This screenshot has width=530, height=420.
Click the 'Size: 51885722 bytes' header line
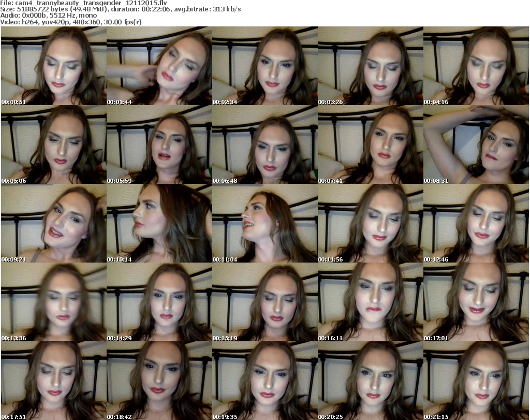click(x=120, y=9)
